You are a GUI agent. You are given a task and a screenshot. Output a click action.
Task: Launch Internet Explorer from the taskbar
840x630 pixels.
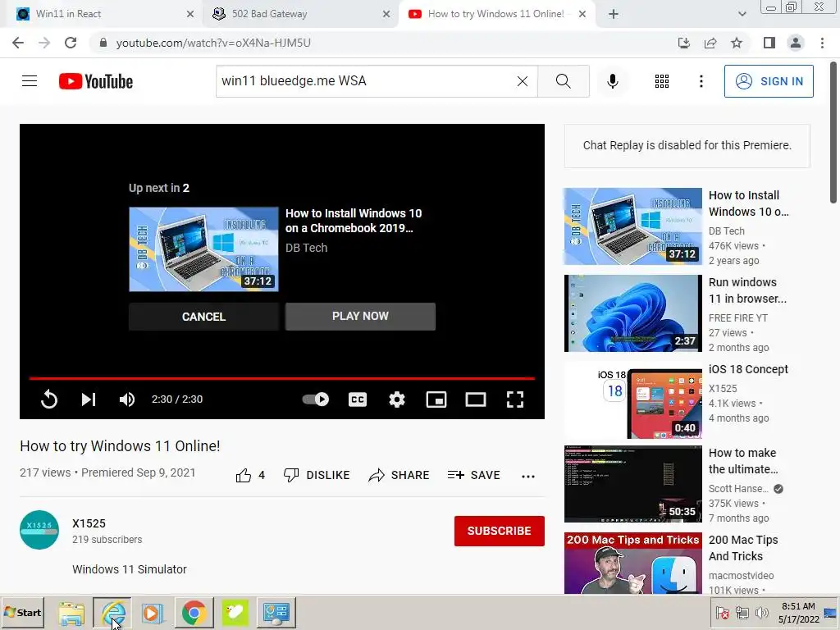tap(112, 613)
